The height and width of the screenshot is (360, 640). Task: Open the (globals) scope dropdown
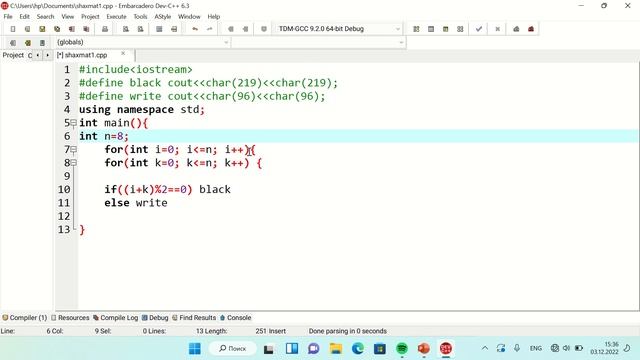tap(142, 42)
